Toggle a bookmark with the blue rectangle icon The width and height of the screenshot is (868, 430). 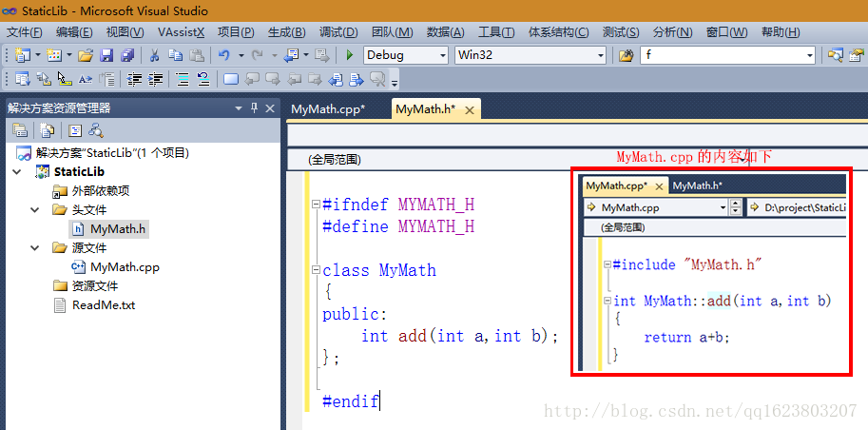(x=231, y=79)
